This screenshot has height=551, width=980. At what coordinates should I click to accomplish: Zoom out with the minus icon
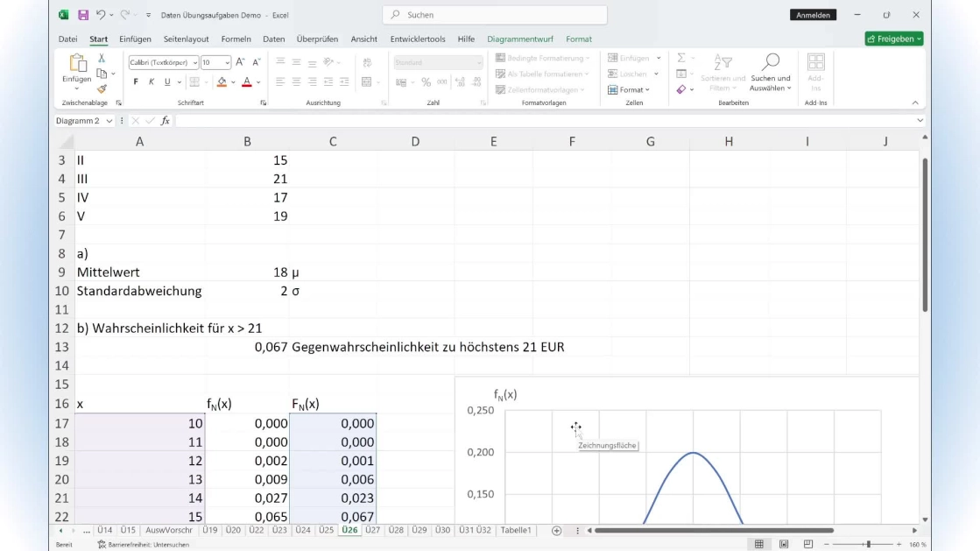click(826, 545)
